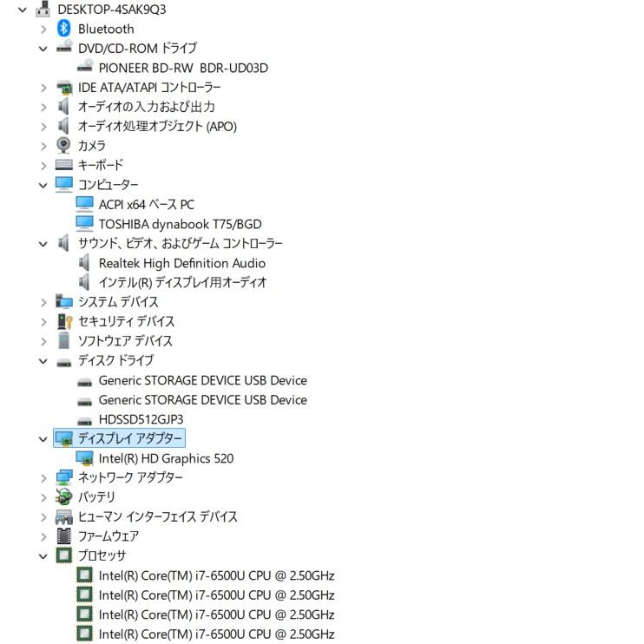Expand the ソフトウェア デバイス category chevron
Screen dimensions: 644x644
(x=43, y=341)
